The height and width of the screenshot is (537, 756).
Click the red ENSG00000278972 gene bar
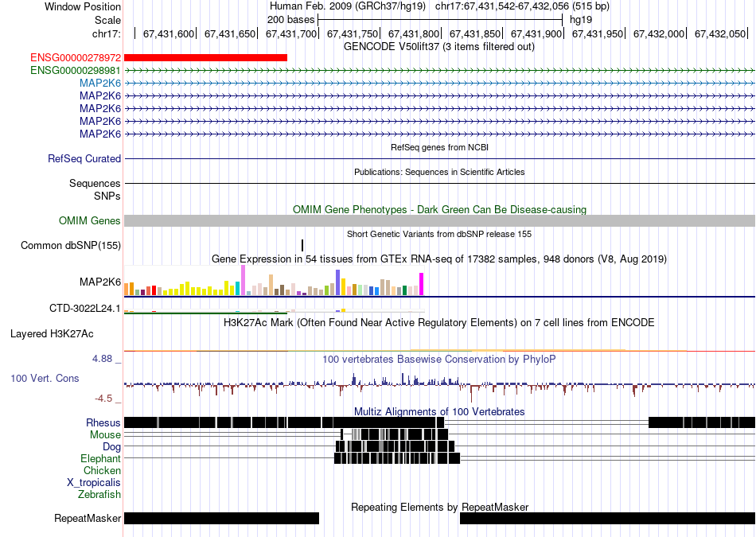[205, 58]
